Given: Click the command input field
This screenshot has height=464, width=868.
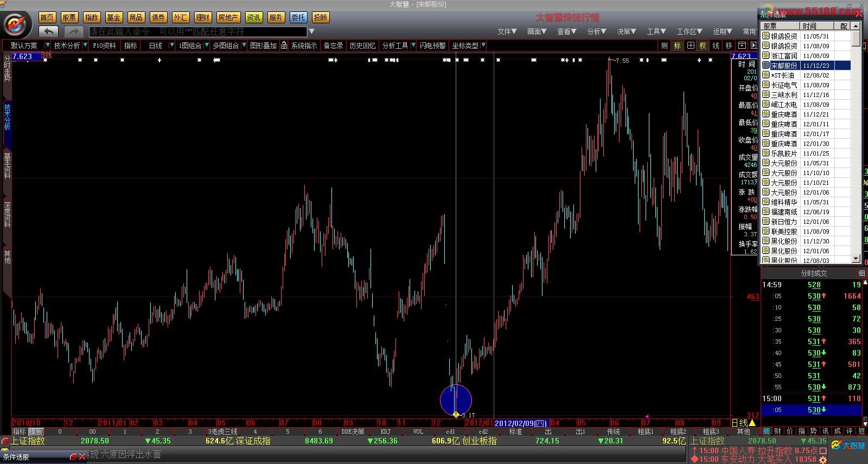Looking at the screenshot, I should click(198, 31).
